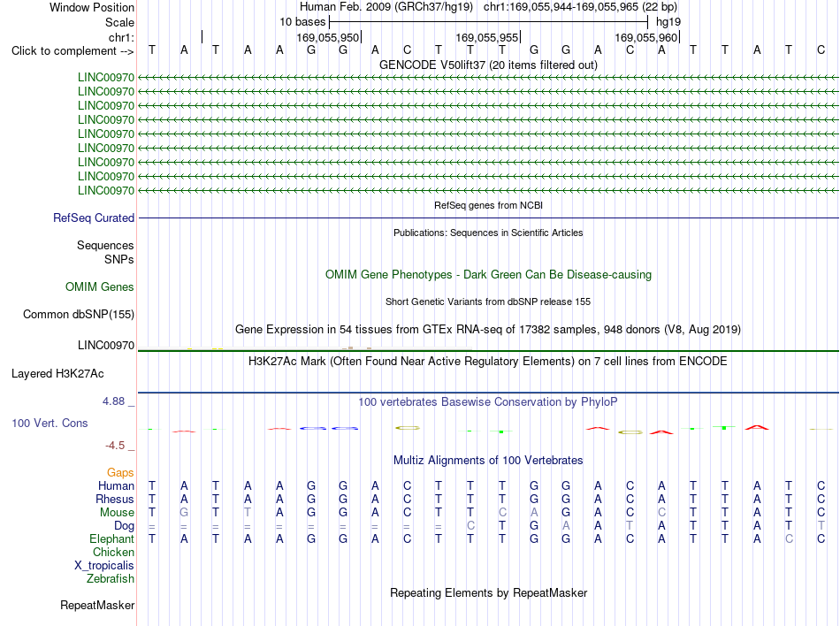Click the '10 bases' scale text

click(x=302, y=22)
